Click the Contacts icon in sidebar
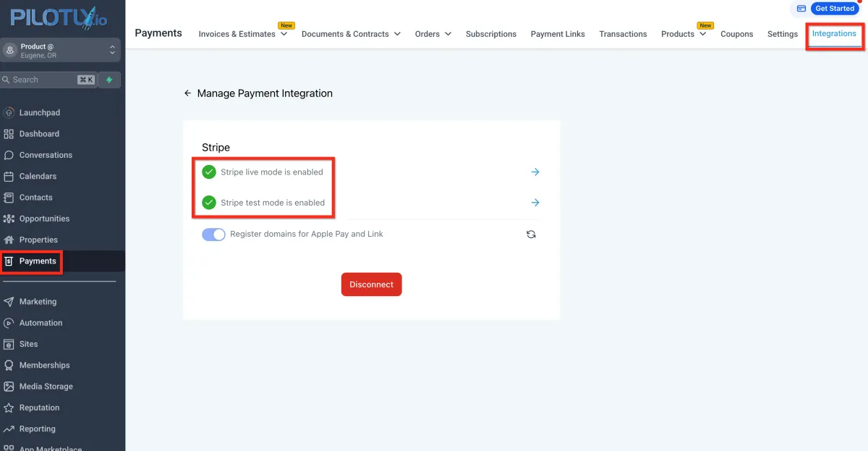The image size is (868, 451). tap(9, 198)
